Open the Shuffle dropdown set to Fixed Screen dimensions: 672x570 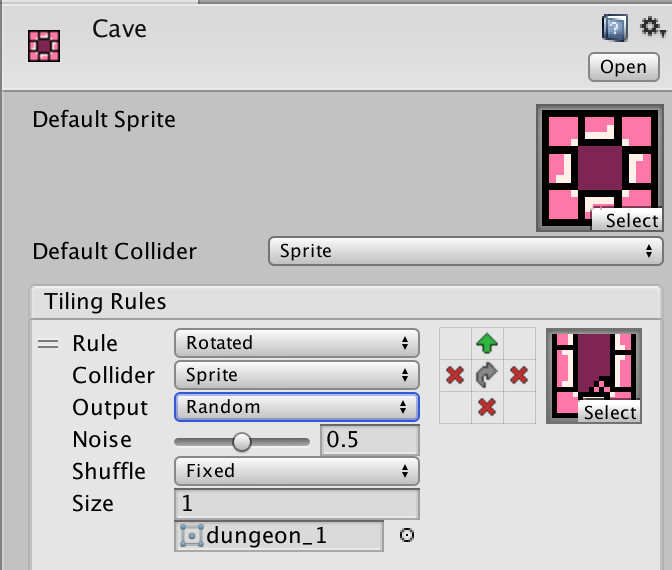pos(297,471)
